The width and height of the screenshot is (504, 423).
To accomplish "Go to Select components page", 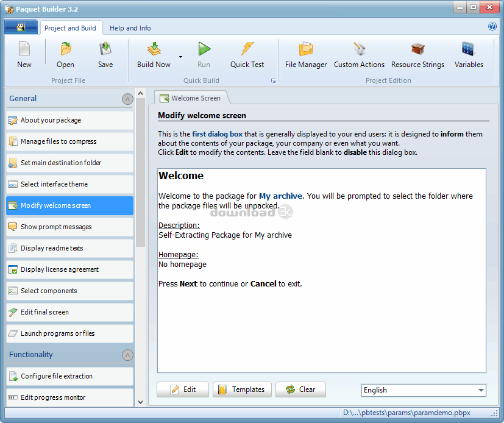I will pos(69,291).
